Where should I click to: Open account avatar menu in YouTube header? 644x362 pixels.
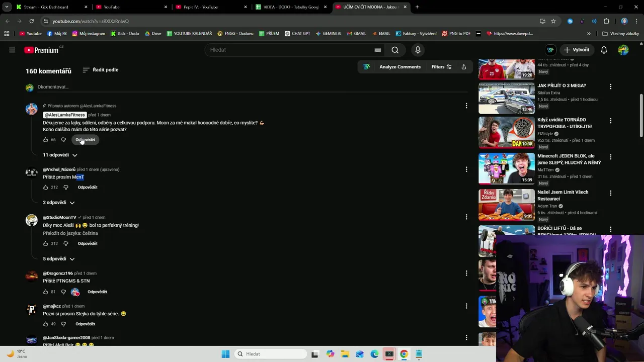(623, 50)
